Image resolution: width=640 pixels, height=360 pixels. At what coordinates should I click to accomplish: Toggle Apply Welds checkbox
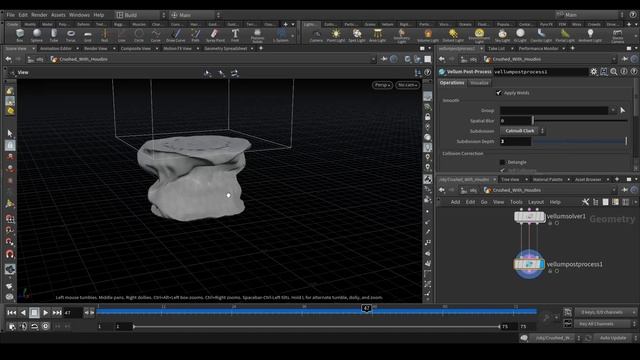coord(499,93)
